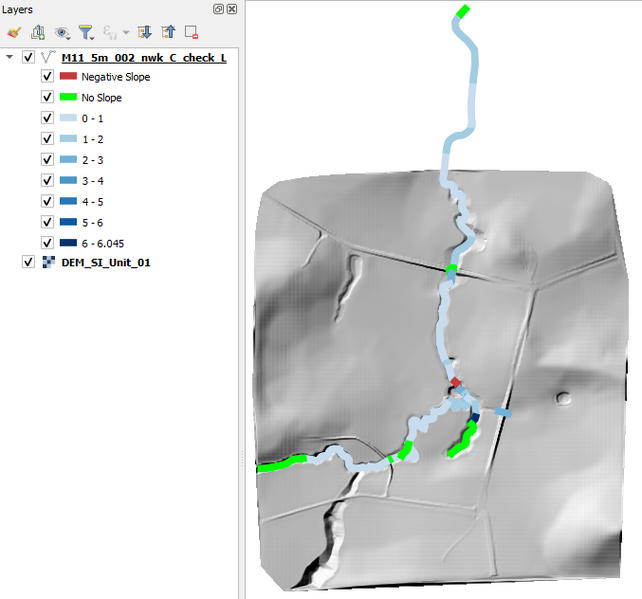The height and width of the screenshot is (599, 642).
Task: Click the Negative Slope red swatch
Action: 68,77
